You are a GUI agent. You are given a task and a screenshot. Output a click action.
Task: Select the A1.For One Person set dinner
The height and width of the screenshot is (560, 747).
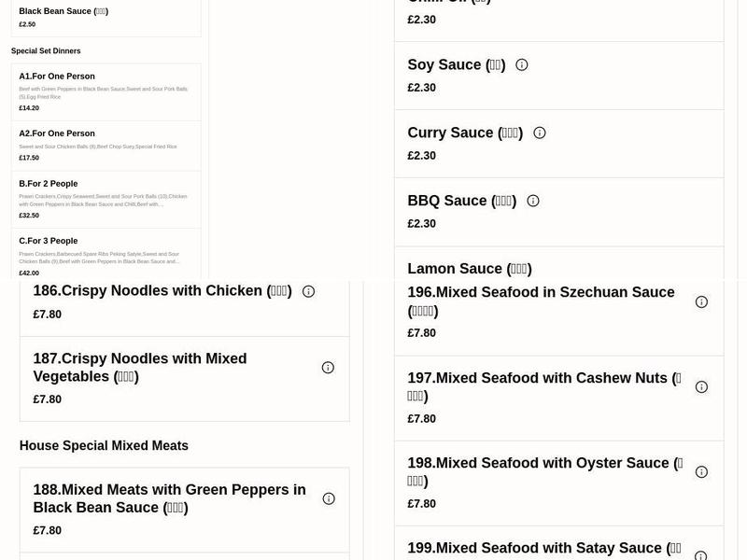point(106,91)
